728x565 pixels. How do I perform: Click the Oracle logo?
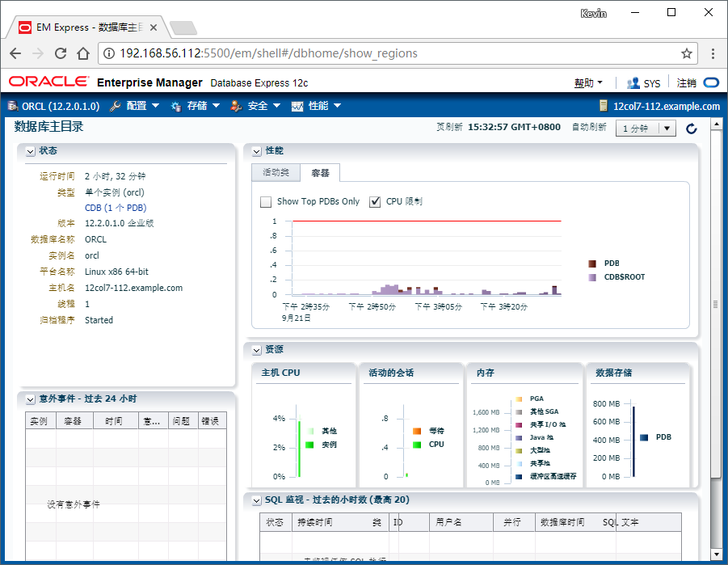pyautogui.click(x=48, y=82)
